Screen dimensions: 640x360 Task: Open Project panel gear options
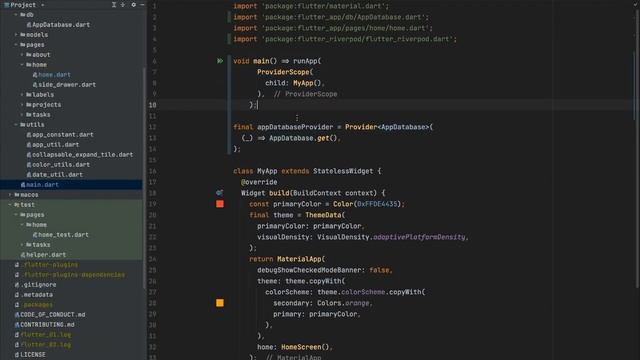coord(133,4)
